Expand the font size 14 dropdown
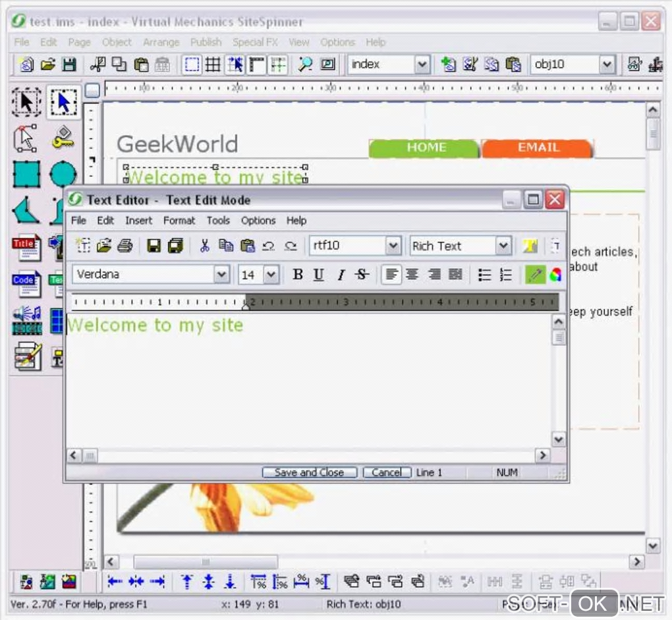This screenshot has width=672, height=620. click(271, 274)
